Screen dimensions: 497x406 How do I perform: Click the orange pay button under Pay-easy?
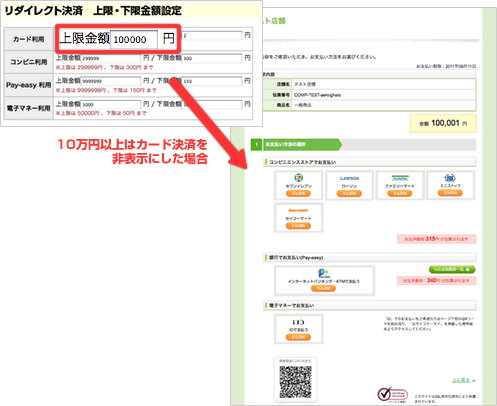click(323, 288)
